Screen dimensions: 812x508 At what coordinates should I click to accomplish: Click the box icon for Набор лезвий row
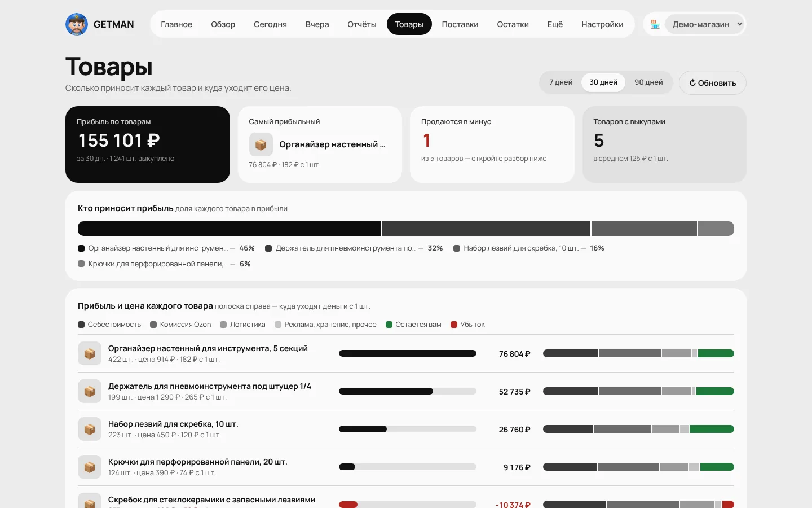point(89,429)
